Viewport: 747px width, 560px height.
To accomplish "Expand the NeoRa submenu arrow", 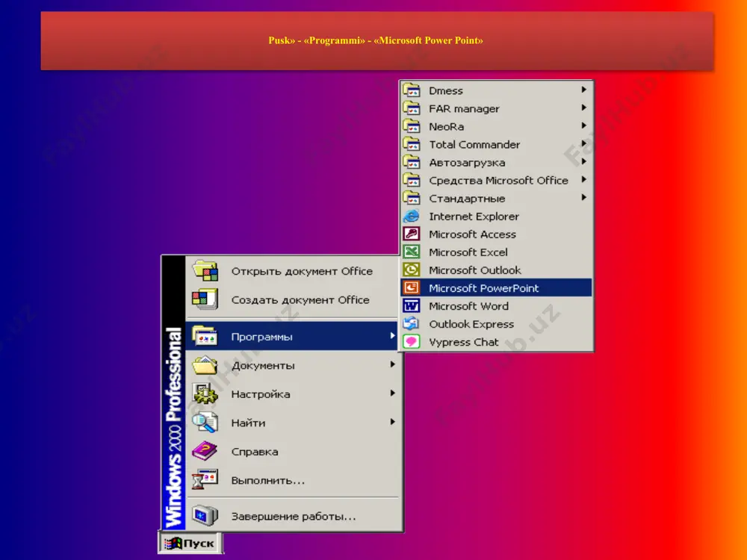I will coord(584,125).
